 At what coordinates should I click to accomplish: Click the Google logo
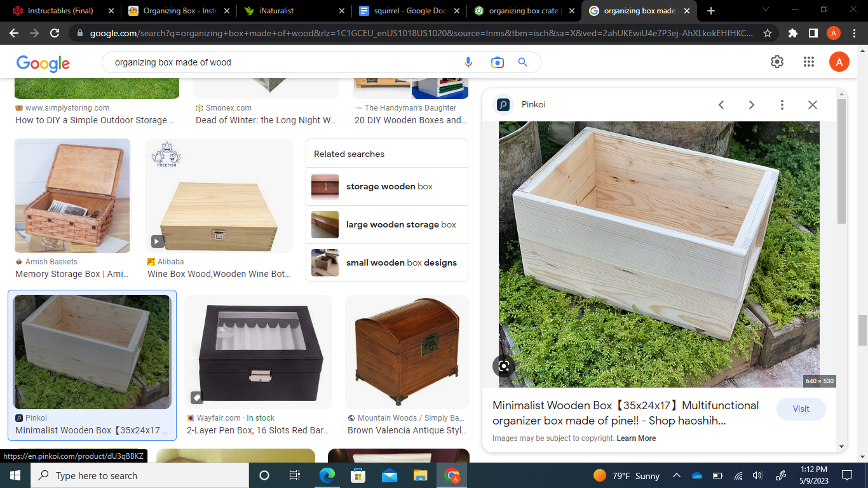pyautogui.click(x=43, y=63)
